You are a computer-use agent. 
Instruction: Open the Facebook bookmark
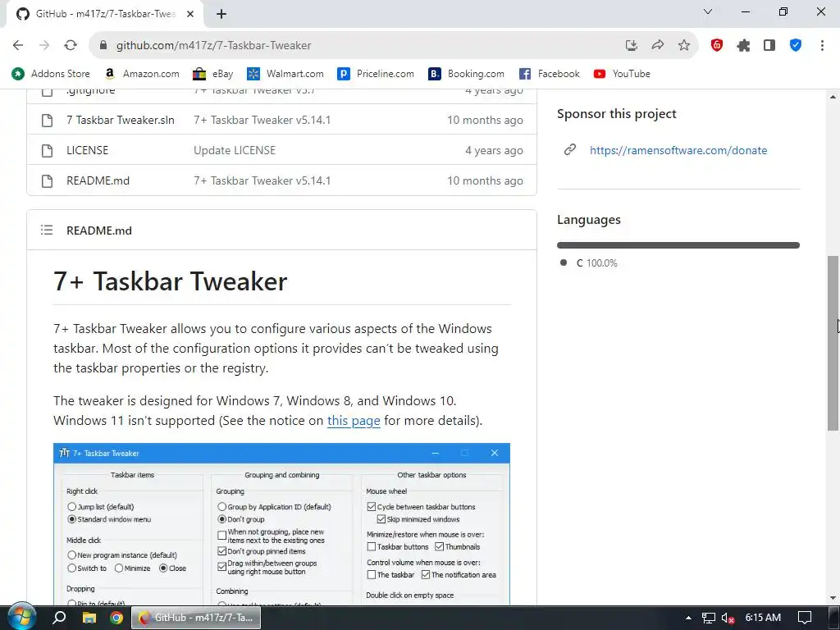(549, 74)
